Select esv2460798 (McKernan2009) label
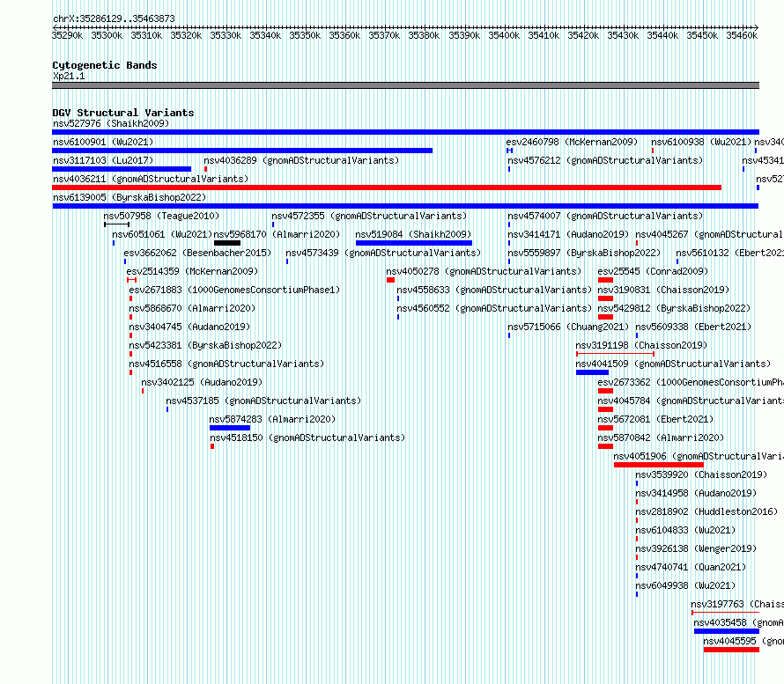Screen dimensions: 784x684 [572, 142]
